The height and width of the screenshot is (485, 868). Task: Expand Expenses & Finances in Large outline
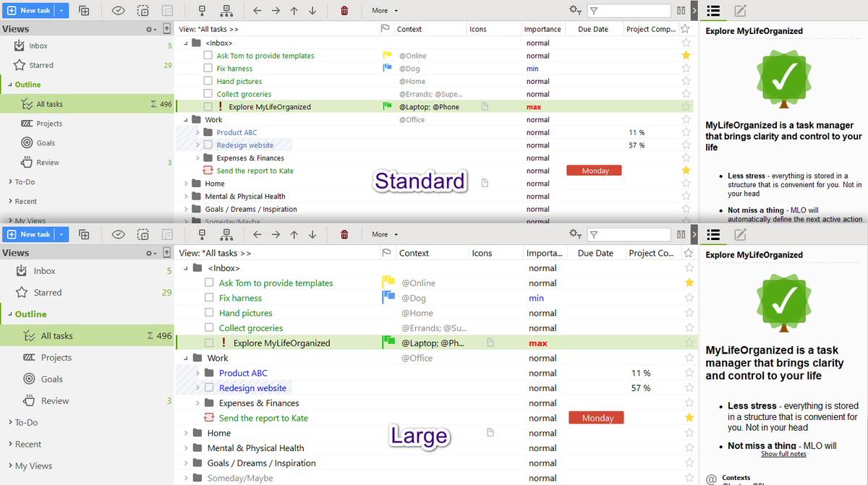point(197,403)
